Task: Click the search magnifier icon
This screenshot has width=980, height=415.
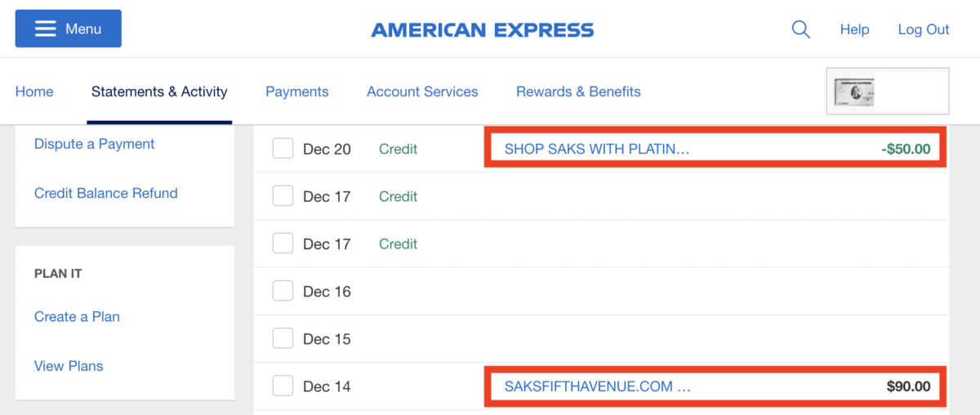Action: point(800,29)
